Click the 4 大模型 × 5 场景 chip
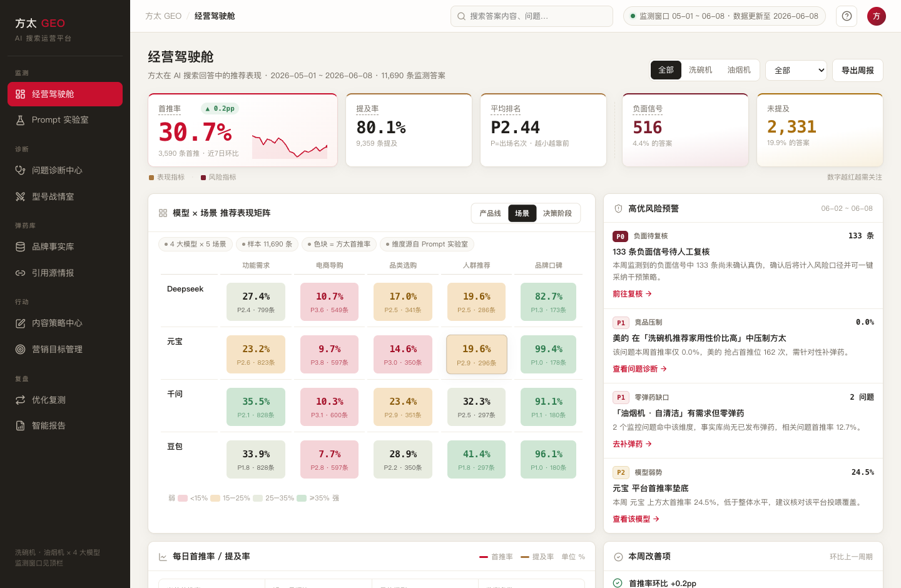Image resolution: width=901 pixels, height=588 pixels. click(x=195, y=244)
